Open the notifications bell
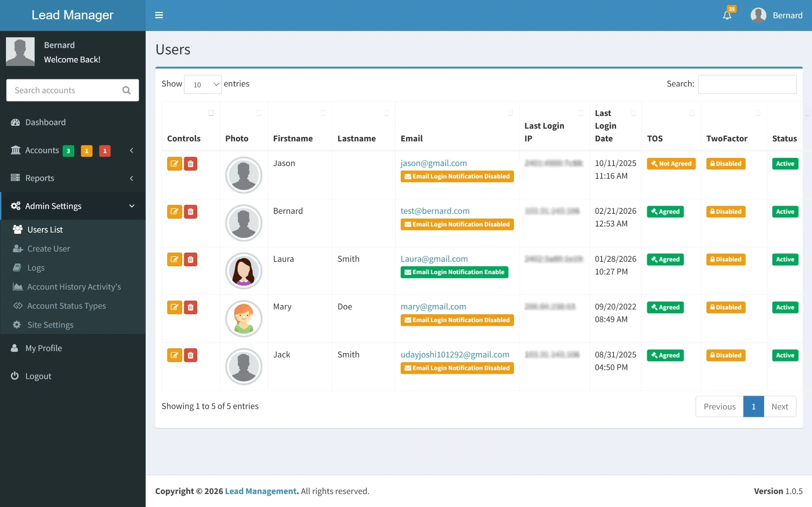 pyautogui.click(x=727, y=15)
